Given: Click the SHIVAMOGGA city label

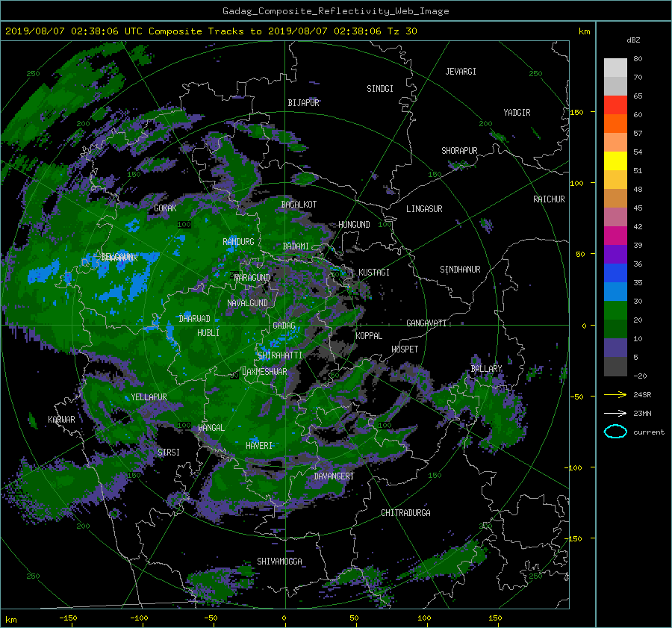Looking at the screenshot, I should [x=279, y=562].
